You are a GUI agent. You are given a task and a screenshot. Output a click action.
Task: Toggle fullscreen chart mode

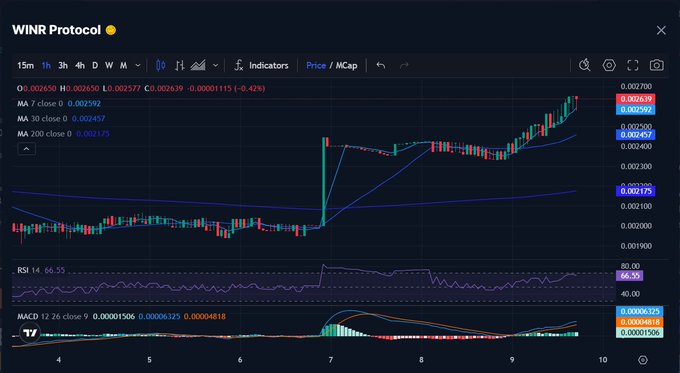[633, 65]
